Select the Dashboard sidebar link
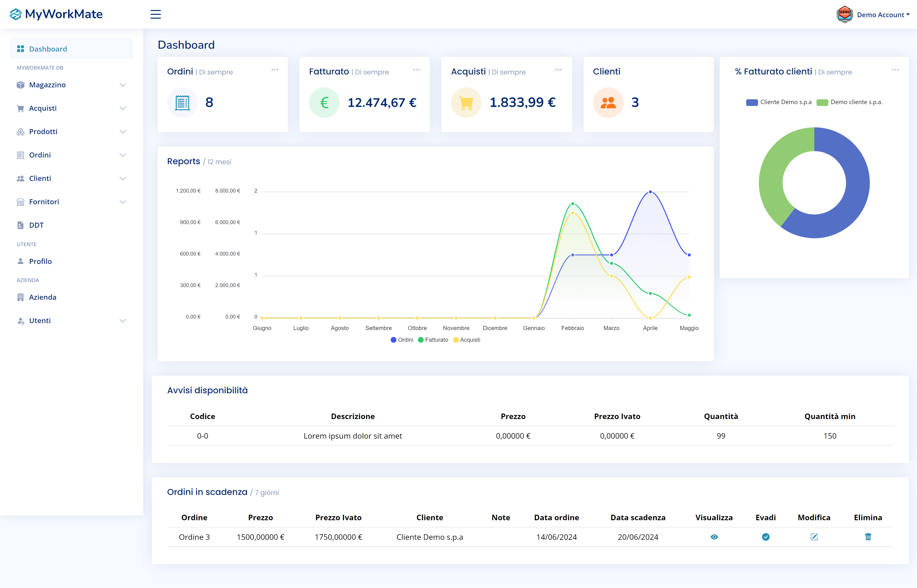 [x=48, y=49]
